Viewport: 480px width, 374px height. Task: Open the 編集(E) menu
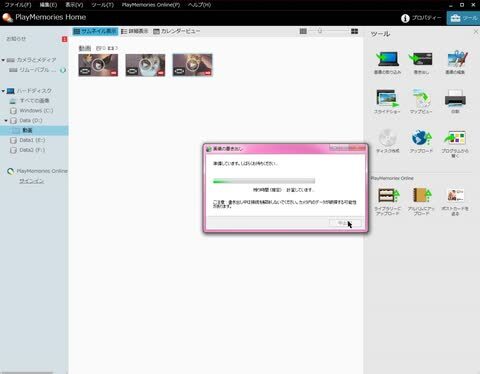(x=48, y=5)
